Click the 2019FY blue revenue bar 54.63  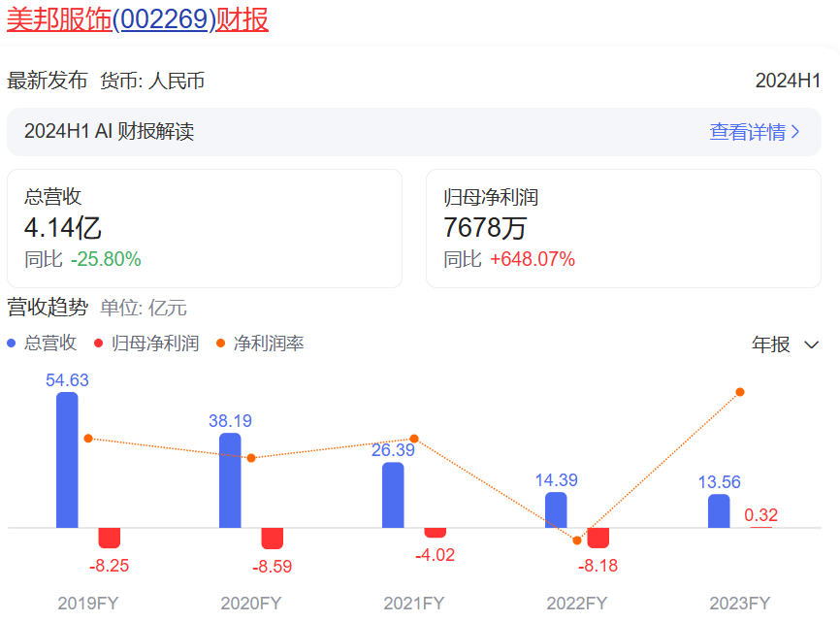(x=67, y=460)
